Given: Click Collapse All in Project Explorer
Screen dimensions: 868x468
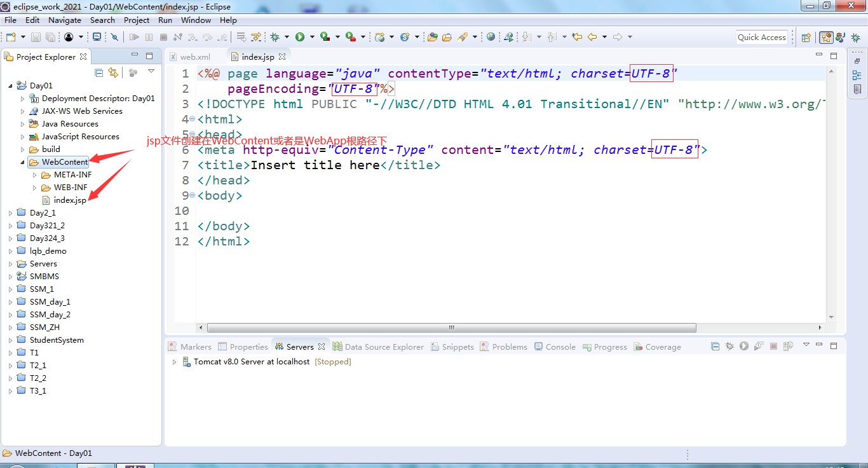Looking at the screenshot, I should pyautogui.click(x=98, y=72).
